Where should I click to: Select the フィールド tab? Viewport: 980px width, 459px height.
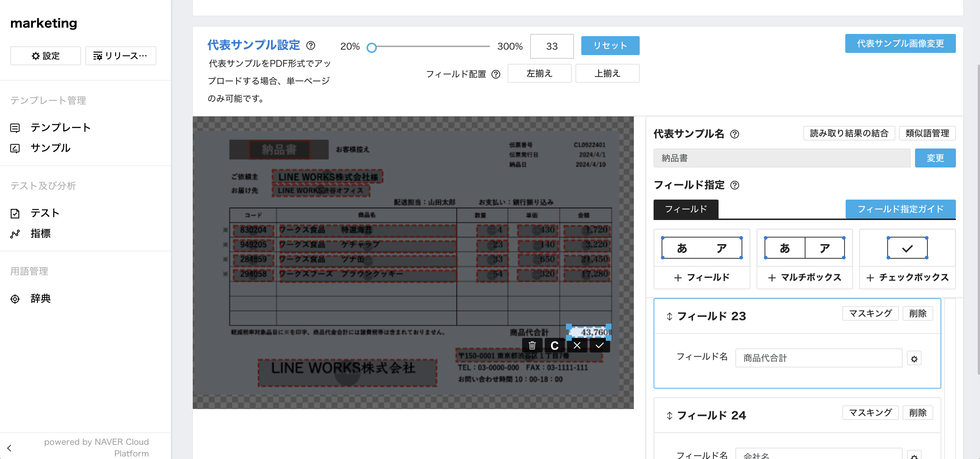686,209
